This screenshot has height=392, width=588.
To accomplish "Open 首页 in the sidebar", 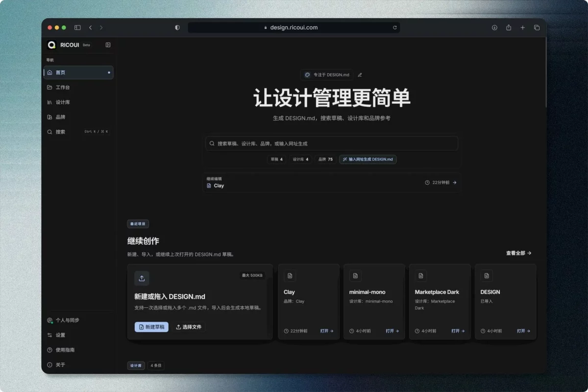I will tap(78, 73).
